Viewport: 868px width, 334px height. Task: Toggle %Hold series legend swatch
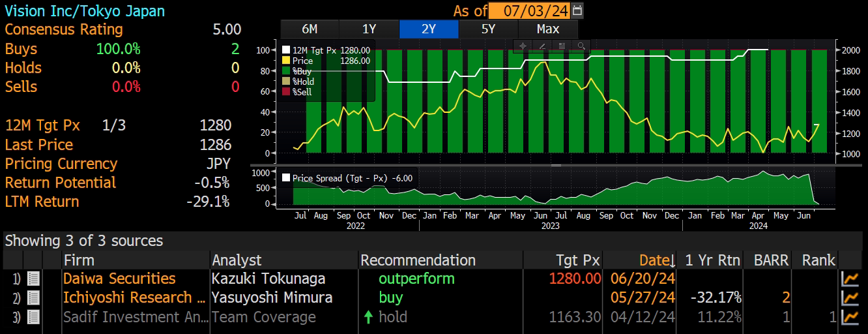coord(286,82)
